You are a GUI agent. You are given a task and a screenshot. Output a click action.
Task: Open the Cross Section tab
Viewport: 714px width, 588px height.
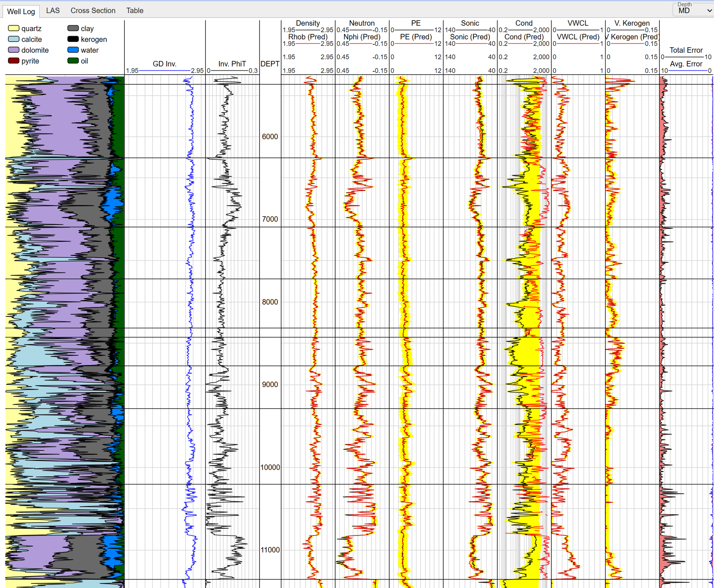[93, 10]
